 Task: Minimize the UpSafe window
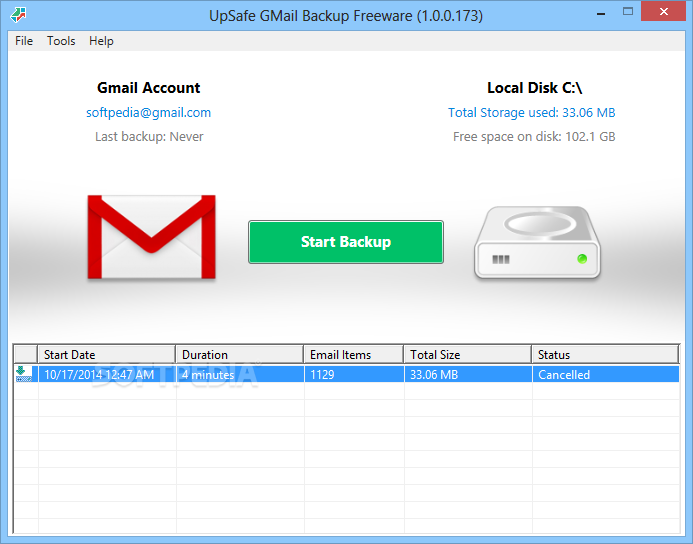(x=601, y=14)
